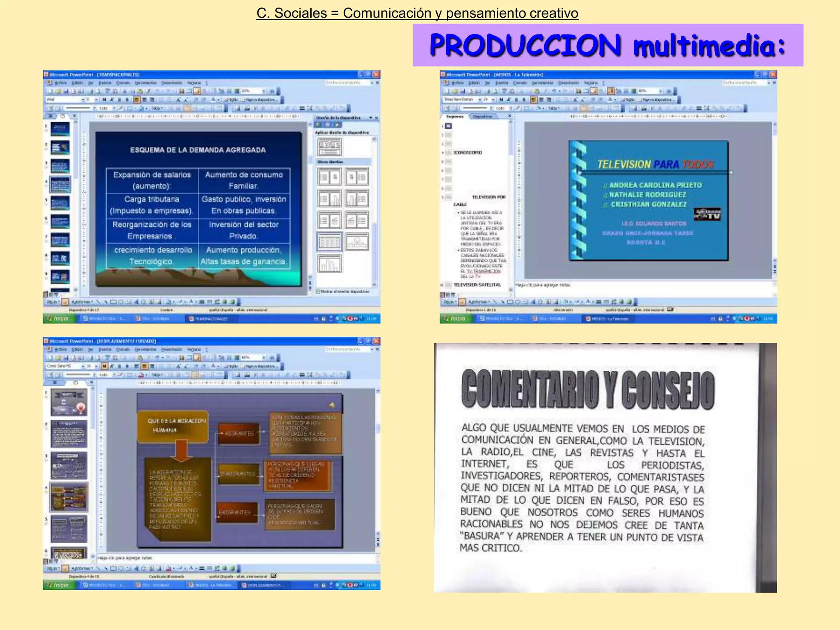Click rectangle tool in DESPLAZAMIENTO FORZADO drawing toolbar
The height and width of the screenshot is (630, 840).
point(113,569)
